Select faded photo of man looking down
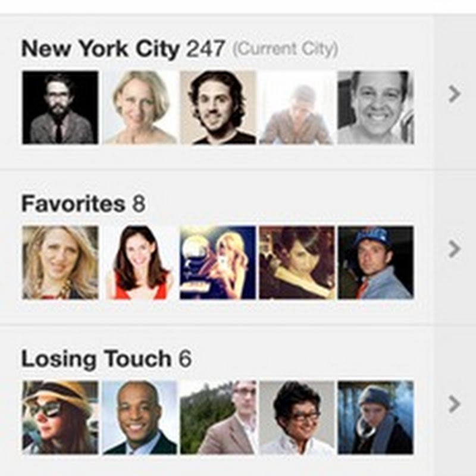 coord(297,108)
